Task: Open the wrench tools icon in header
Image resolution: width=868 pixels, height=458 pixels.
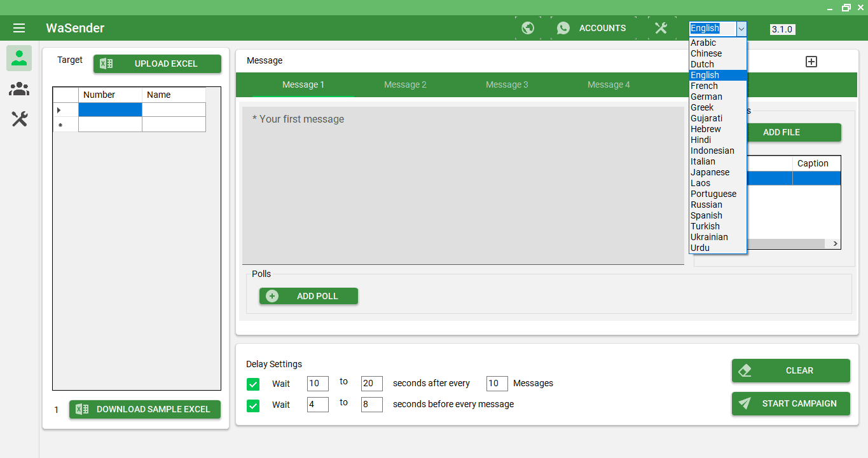Action: pyautogui.click(x=661, y=28)
